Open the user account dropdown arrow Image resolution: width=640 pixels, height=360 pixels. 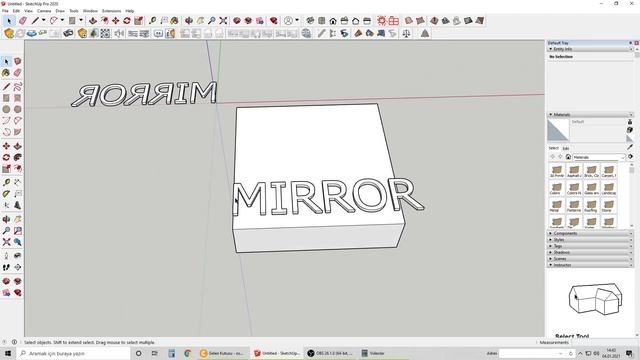coord(297,20)
